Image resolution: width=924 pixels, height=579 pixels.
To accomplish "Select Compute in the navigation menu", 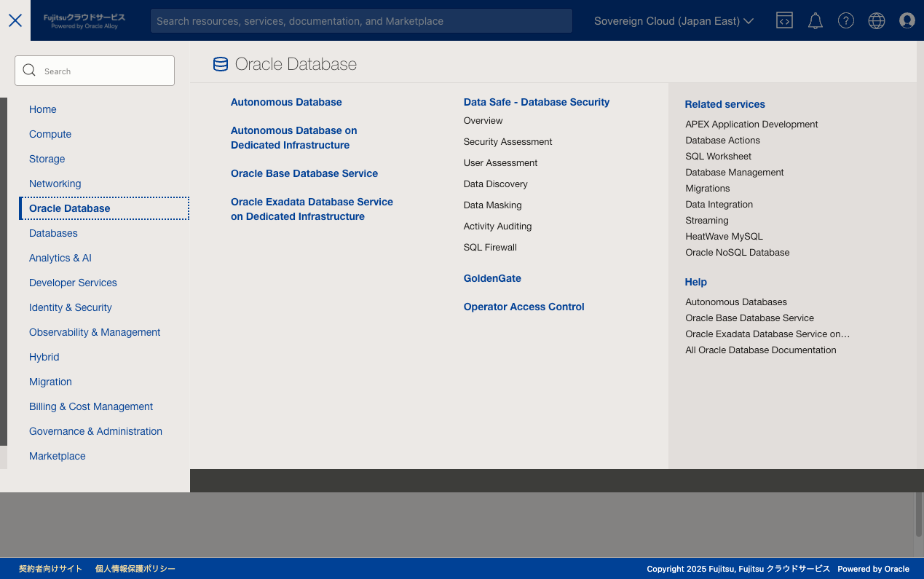I will (x=50, y=134).
